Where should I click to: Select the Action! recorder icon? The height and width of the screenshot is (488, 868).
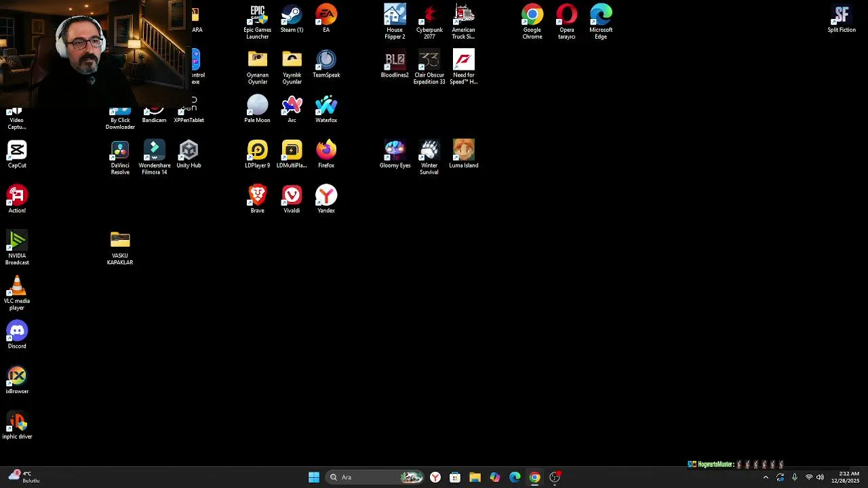17,199
